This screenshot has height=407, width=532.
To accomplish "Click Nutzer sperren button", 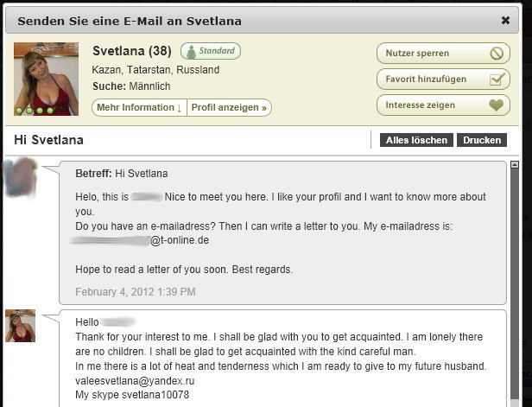I will click(443, 54).
